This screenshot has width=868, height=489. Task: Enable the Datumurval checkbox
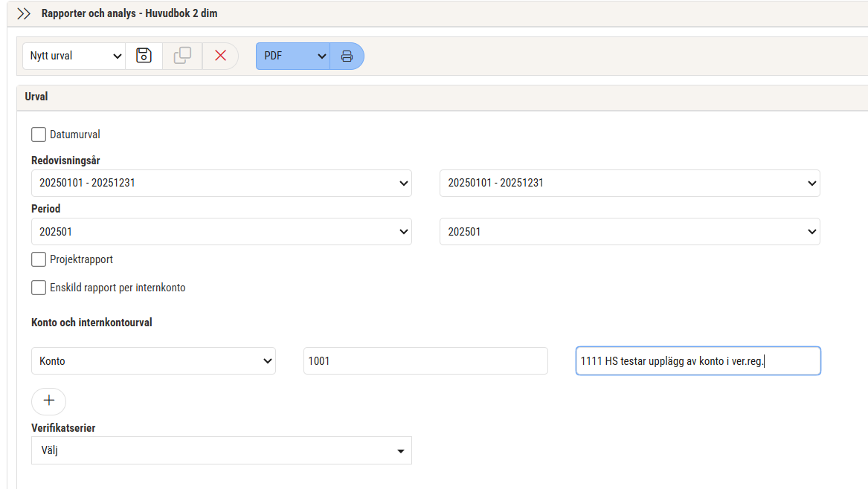tap(39, 135)
